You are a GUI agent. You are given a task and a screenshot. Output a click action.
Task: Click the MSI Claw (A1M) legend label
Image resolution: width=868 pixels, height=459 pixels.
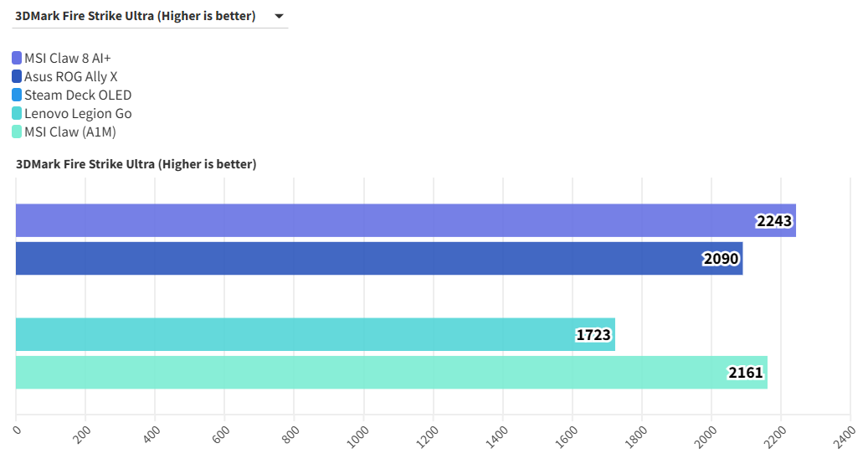point(69,132)
